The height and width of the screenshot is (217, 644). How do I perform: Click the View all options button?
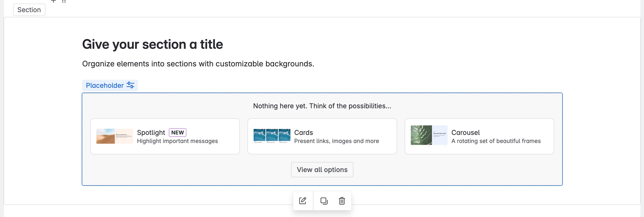pos(322,170)
